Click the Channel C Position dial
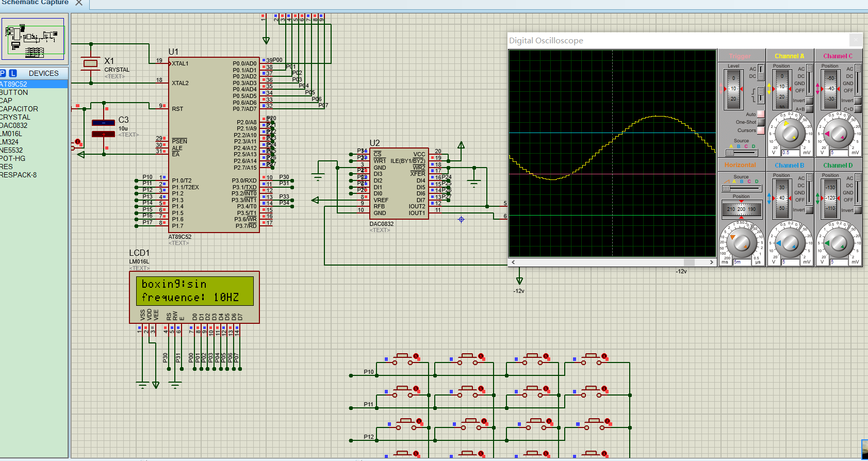Image resolution: width=868 pixels, height=461 pixels. pyautogui.click(x=830, y=89)
